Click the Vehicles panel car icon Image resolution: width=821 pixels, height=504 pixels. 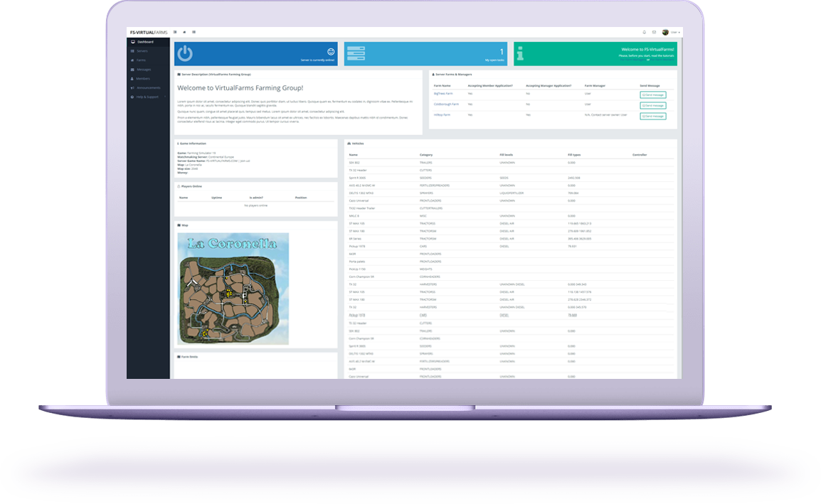click(349, 144)
